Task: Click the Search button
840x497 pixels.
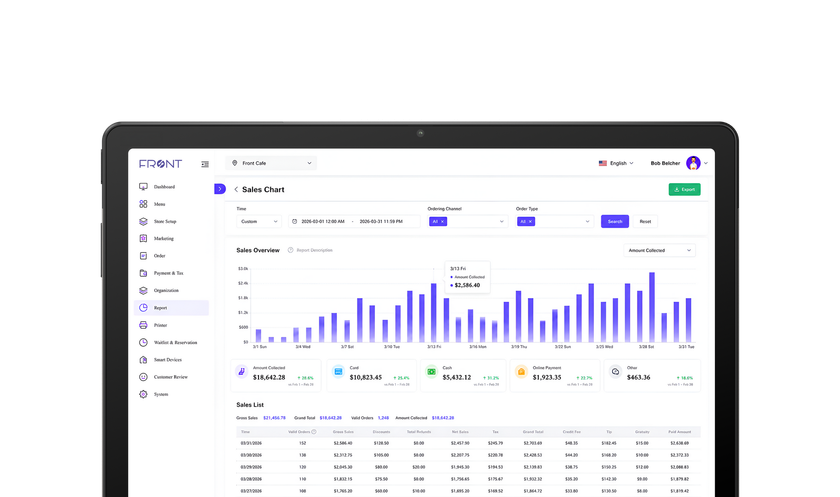Action: click(x=614, y=222)
